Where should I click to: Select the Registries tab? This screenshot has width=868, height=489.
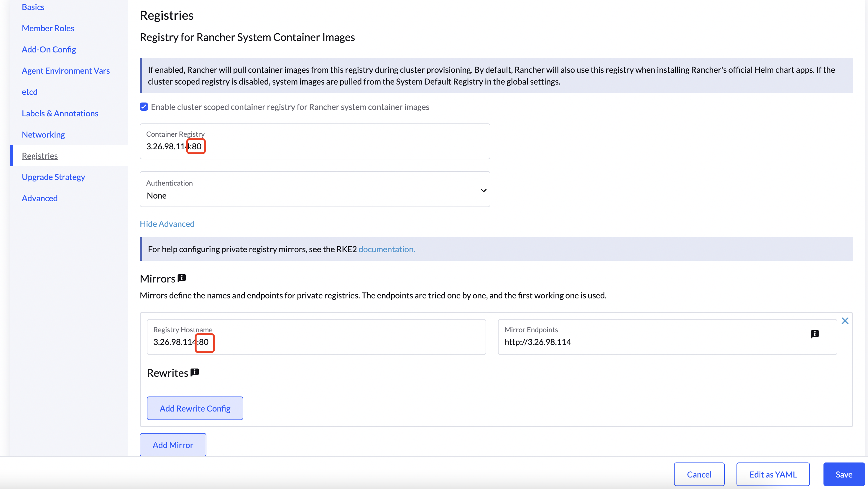click(40, 156)
